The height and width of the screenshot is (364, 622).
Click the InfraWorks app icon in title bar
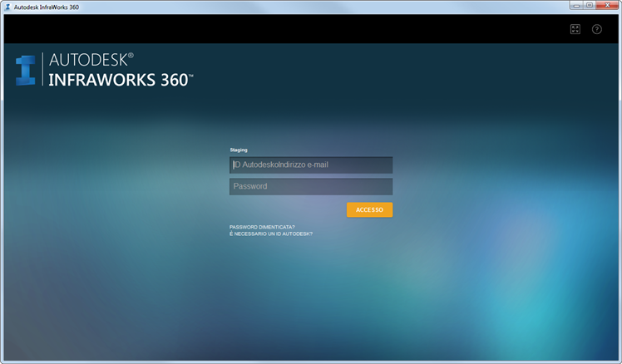[7, 7]
